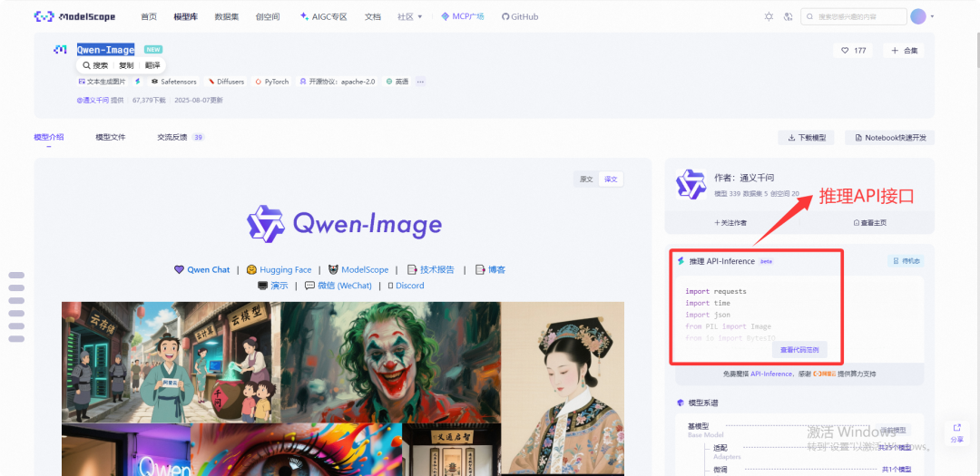The image size is (980, 476).
Task: Toggle the light/dark theme sun icon
Action: coord(769,17)
